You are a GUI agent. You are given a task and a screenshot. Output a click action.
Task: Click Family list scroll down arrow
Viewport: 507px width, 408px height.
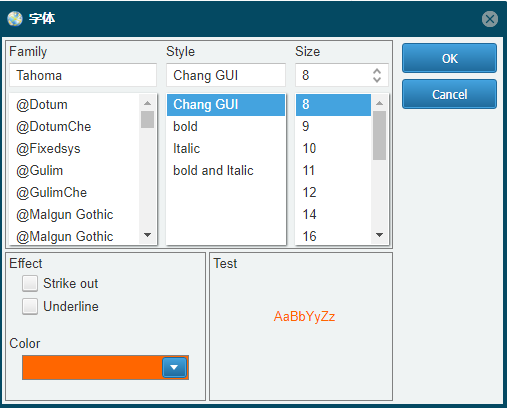147,235
